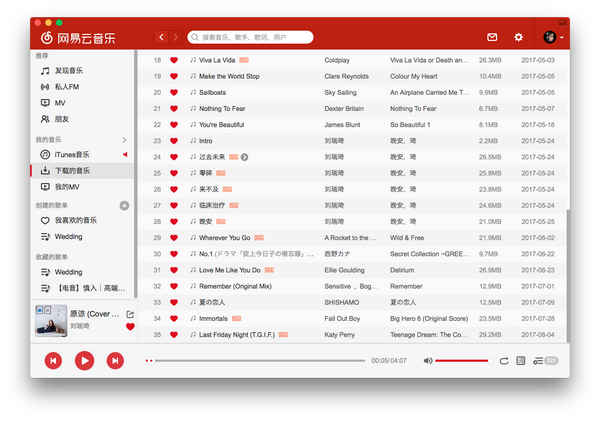The image size is (600, 421).
Task: Toggle like heart for You're Beautiful
Action: pos(174,125)
